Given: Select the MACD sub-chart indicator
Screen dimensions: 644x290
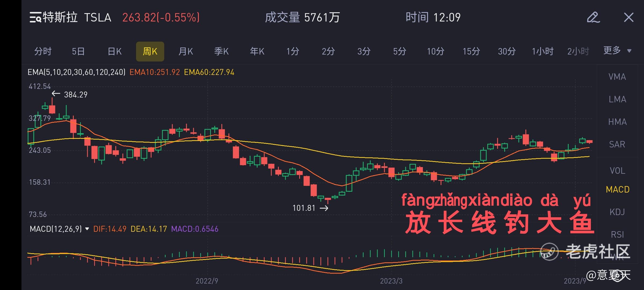Looking at the screenshot, I should click(x=617, y=190).
